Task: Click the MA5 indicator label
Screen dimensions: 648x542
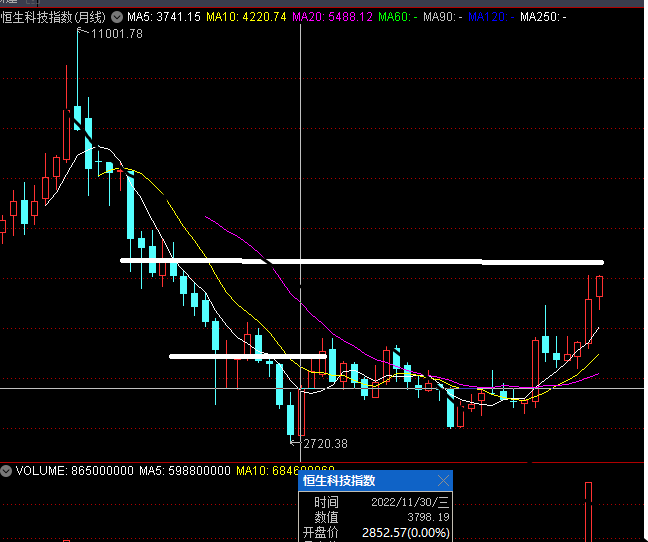Action: [163, 18]
